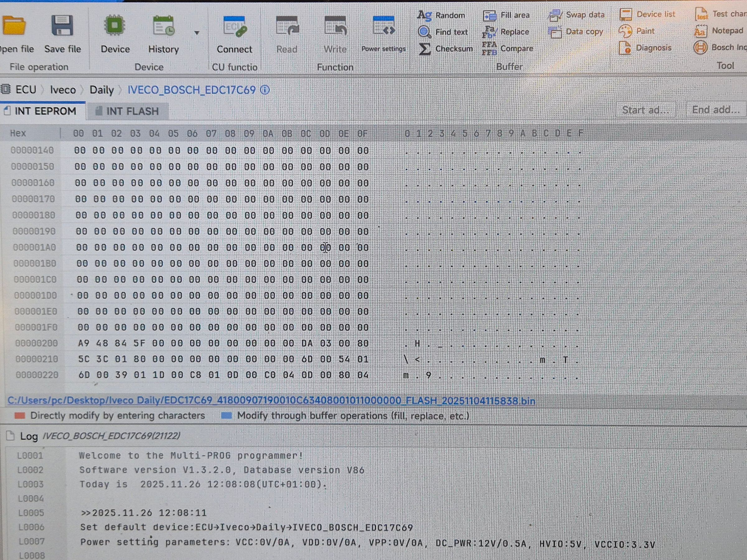Click the Start address input field
This screenshot has width=747, height=560.
pos(645,110)
